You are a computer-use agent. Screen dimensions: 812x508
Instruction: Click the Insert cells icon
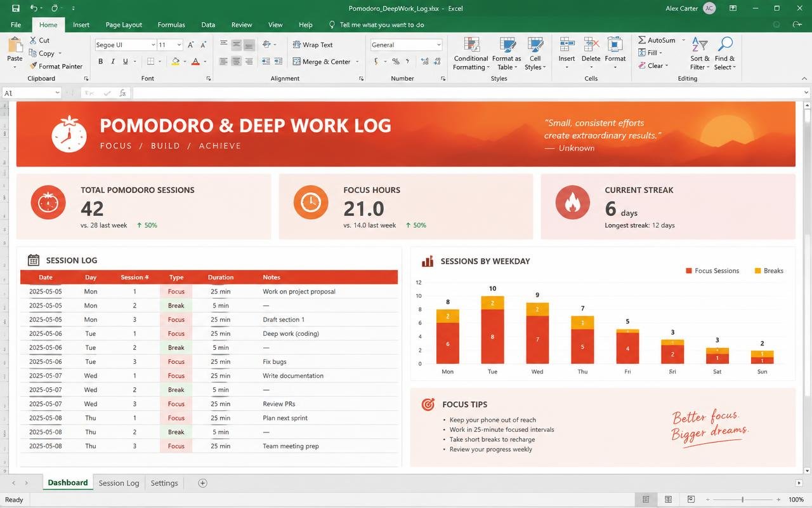(x=566, y=44)
